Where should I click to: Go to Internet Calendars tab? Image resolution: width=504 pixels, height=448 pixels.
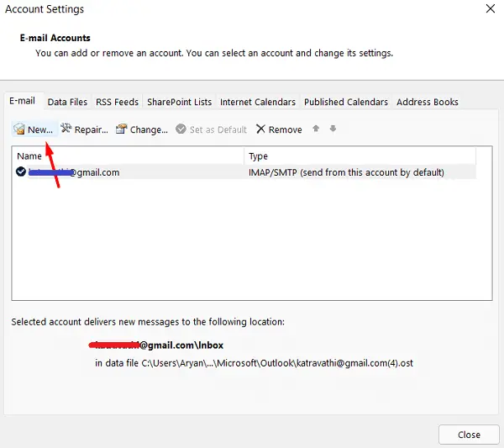point(258,103)
